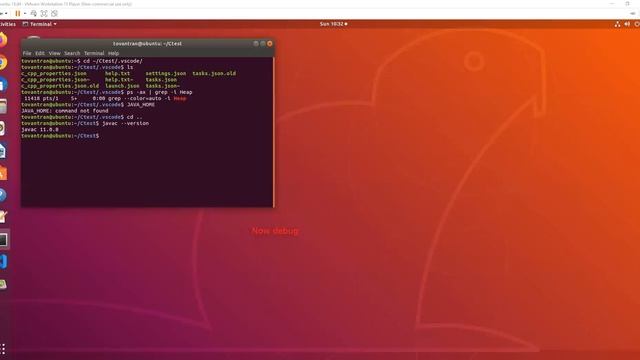Click the 'launch.json' file name
Viewport: 640px width, 360px height.
click(x=122, y=86)
